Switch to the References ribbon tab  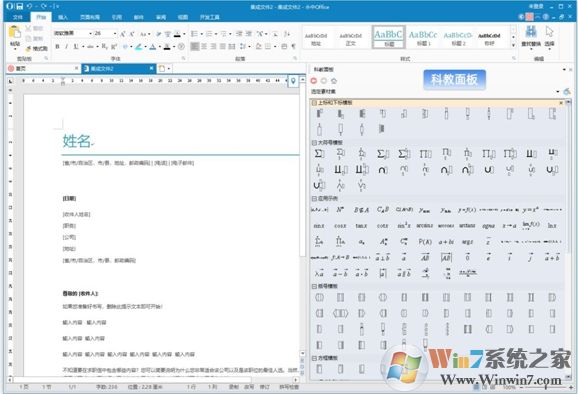(116, 17)
